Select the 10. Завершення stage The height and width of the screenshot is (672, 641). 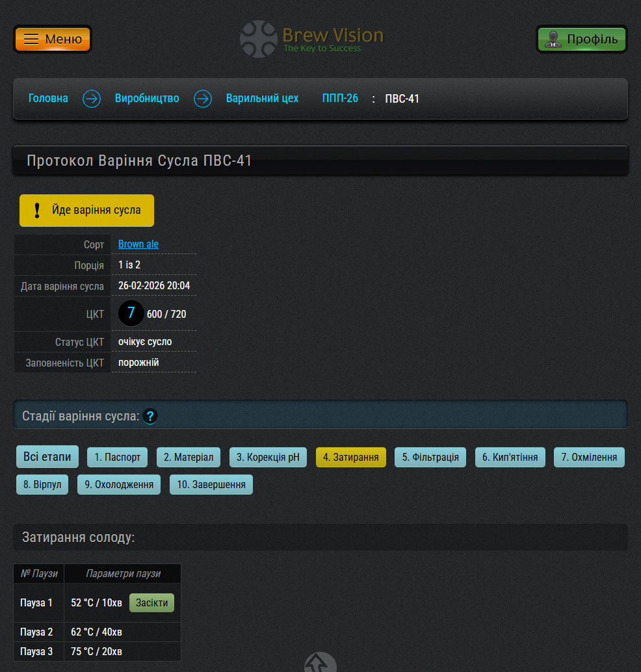(x=211, y=485)
